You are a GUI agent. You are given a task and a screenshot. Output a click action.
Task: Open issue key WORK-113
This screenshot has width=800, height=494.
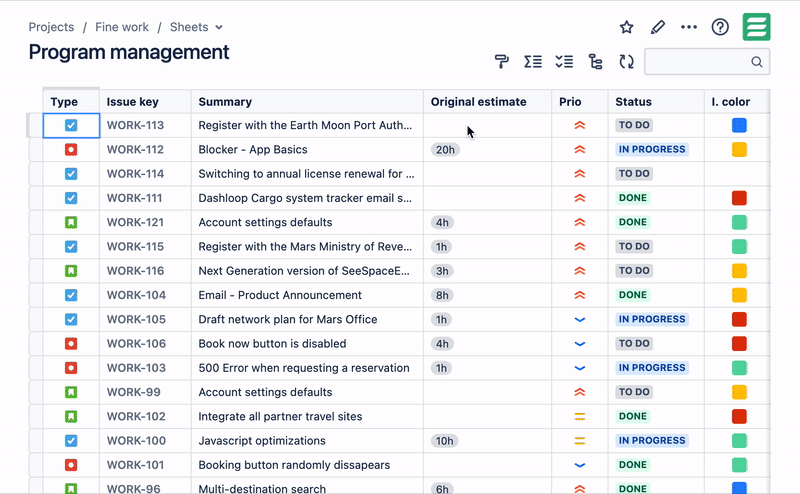(135, 125)
